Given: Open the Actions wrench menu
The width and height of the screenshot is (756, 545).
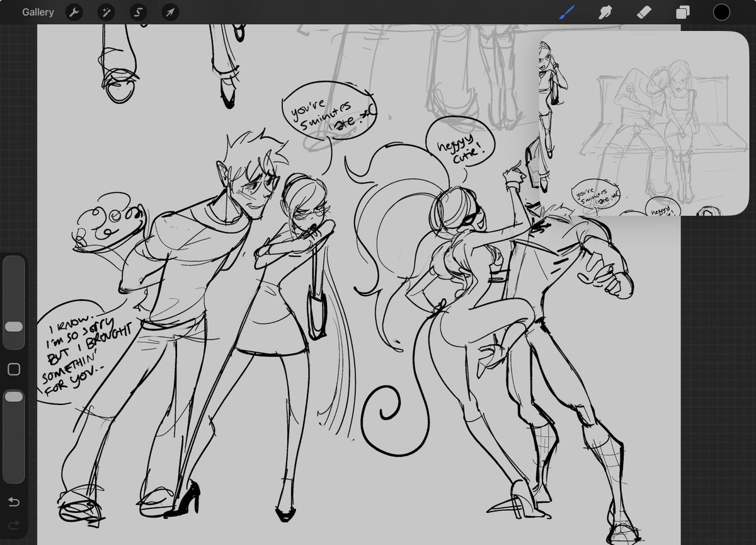Looking at the screenshot, I should (x=74, y=12).
